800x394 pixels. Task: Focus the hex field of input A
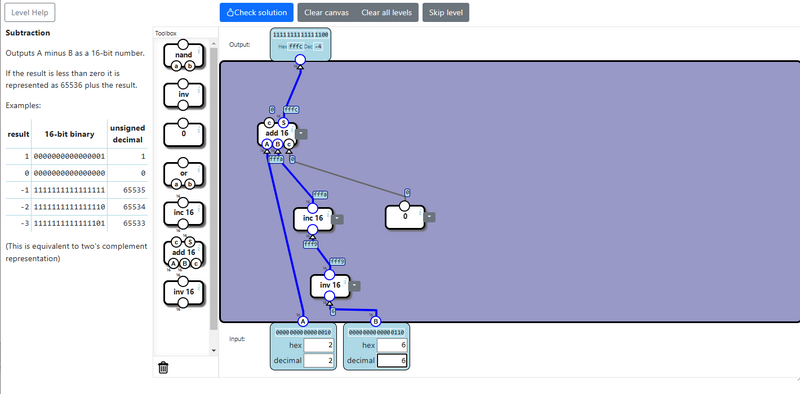coord(319,345)
